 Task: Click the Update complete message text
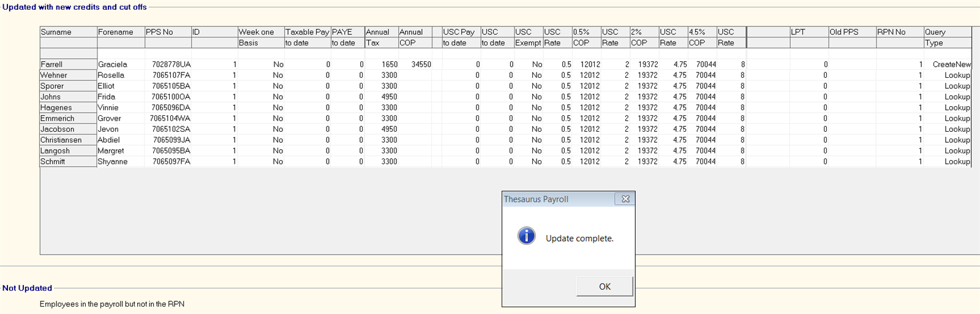pos(579,239)
